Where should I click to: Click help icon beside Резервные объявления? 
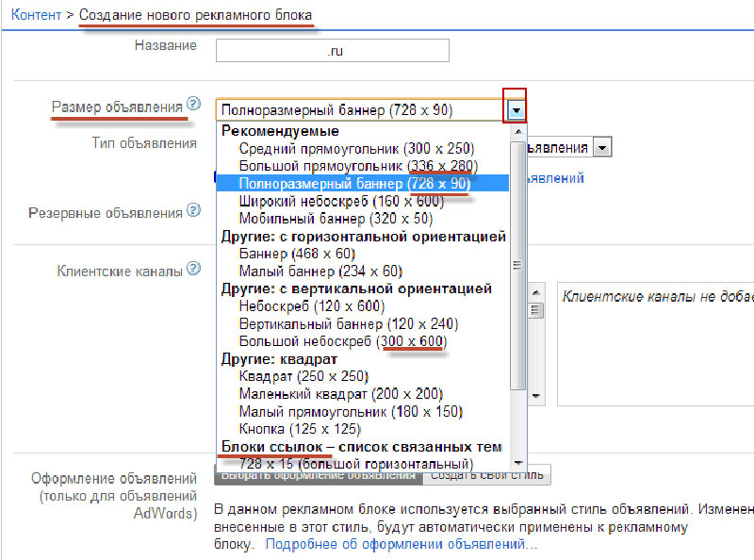(194, 212)
